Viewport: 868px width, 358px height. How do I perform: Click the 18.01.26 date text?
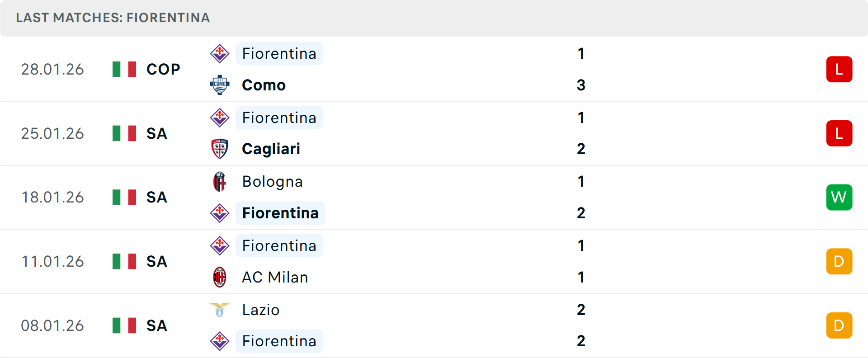click(x=52, y=197)
